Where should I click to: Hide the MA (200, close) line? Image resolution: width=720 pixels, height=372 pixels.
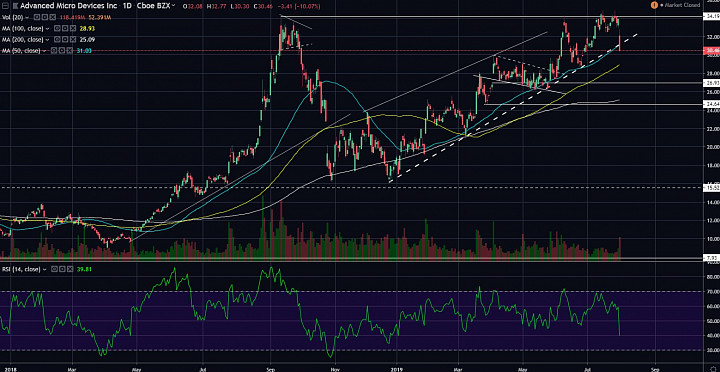pos(57,39)
